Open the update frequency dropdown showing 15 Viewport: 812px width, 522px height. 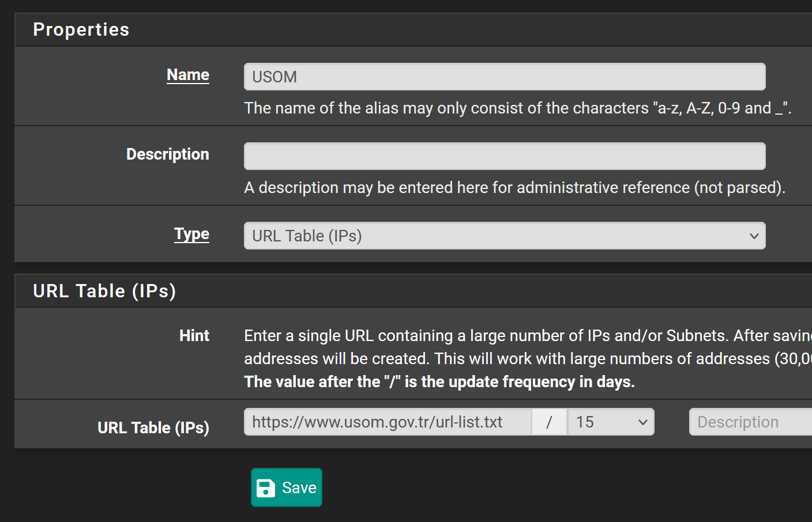[x=611, y=422]
